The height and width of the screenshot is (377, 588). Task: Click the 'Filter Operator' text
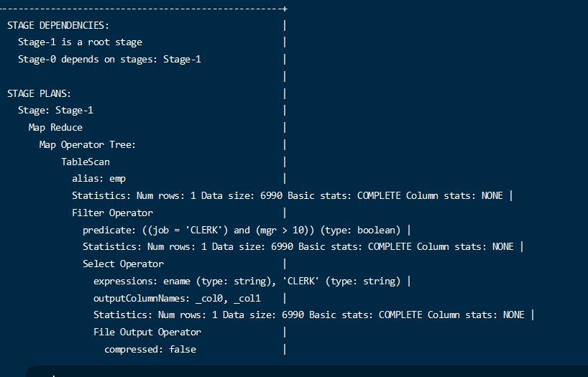112,213
